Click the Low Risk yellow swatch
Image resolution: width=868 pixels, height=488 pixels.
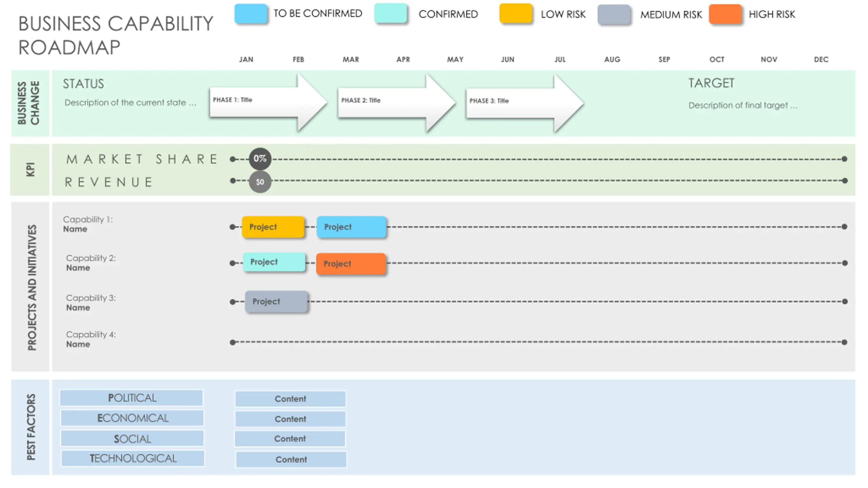pyautogui.click(x=515, y=14)
